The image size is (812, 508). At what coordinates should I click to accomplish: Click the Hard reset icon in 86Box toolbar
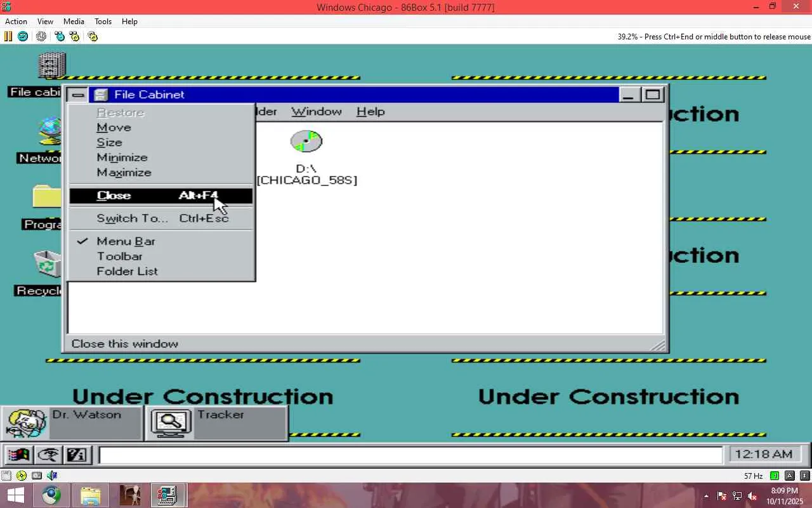pos(23,36)
